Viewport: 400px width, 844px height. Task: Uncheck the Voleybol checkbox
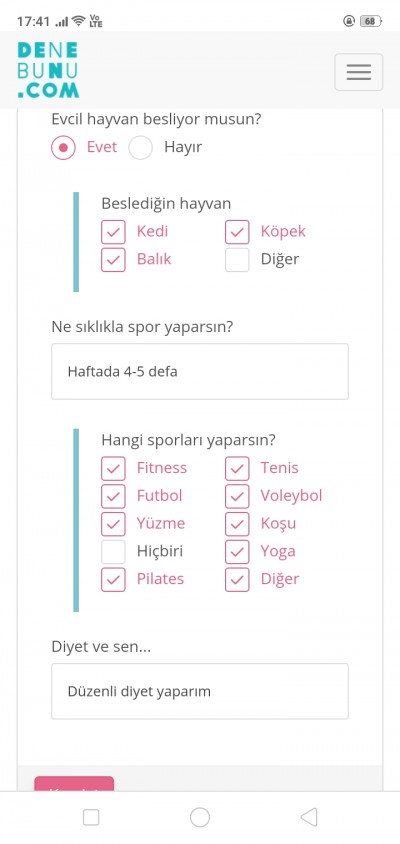(x=237, y=496)
